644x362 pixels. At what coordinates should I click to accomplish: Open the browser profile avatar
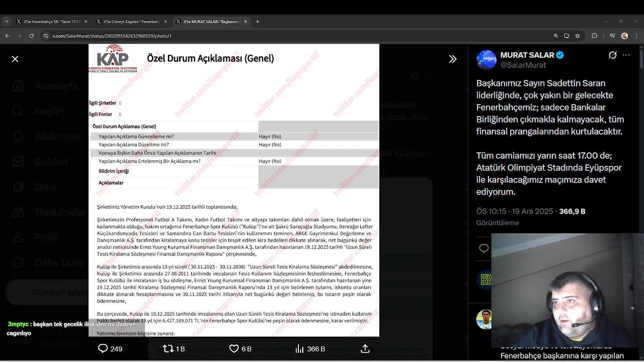pos(624,36)
